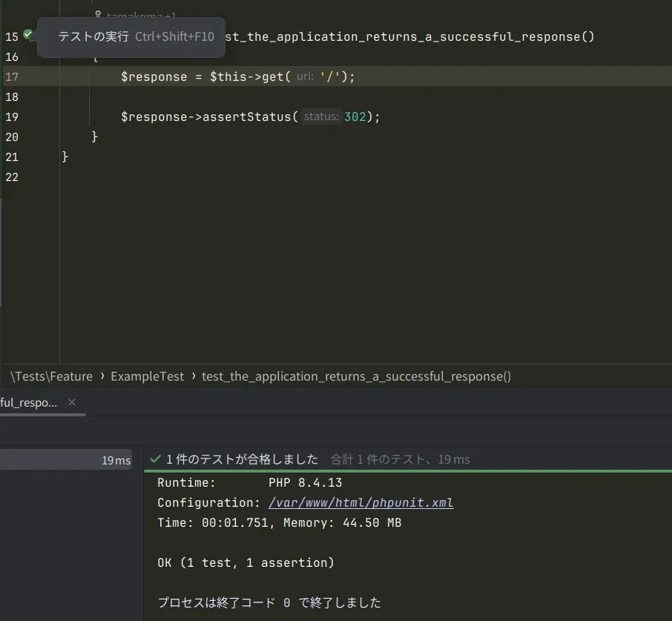The width and height of the screenshot is (672, 621).
Task: Select the ful_respo... run tab
Action: [28, 402]
